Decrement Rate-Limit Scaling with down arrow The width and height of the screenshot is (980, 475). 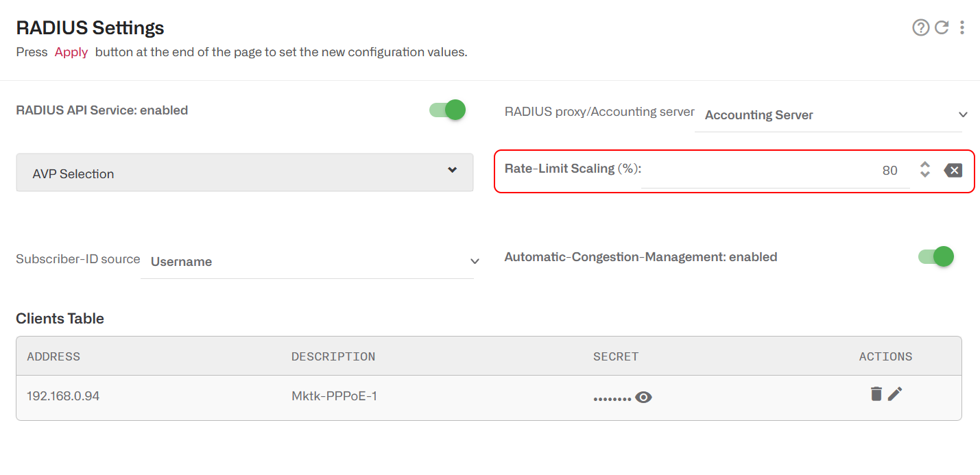coord(924,174)
